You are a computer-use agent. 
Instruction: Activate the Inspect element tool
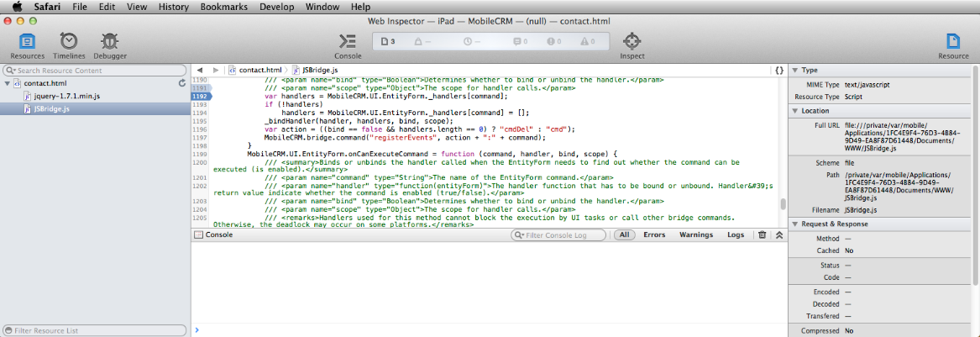[x=632, y=45]
